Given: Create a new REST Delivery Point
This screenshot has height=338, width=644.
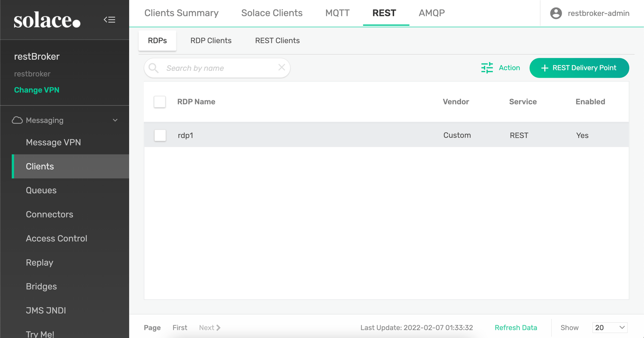Looking at the screenshot, I should coord(579,68).
